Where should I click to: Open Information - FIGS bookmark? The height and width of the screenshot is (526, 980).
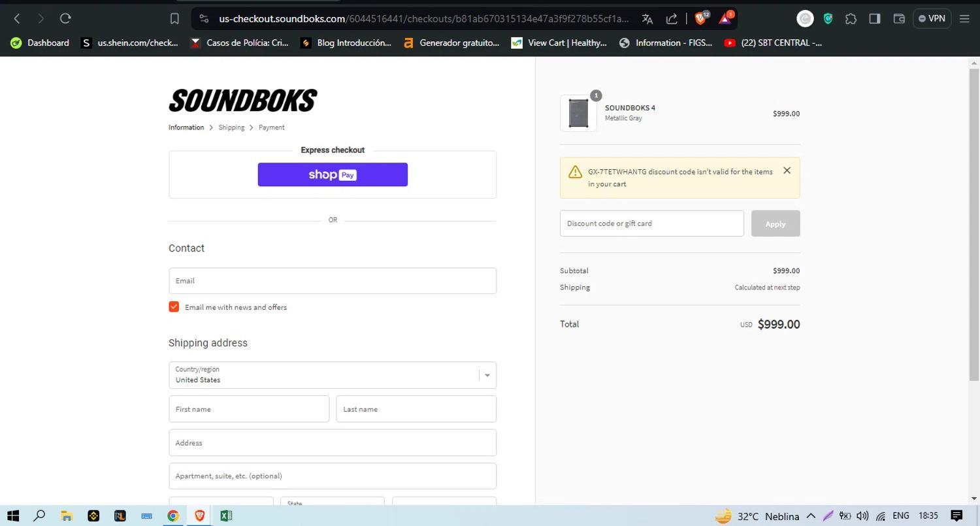tap(666, 42)
